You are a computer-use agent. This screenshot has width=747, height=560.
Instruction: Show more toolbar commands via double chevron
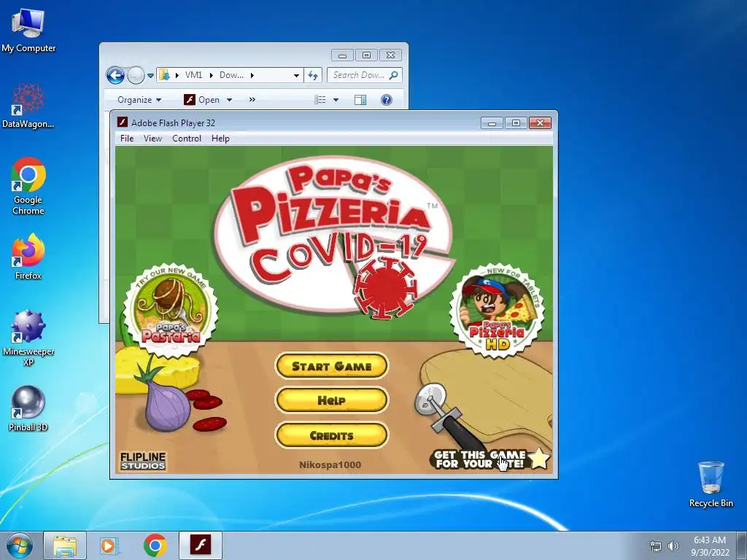point(252,100)
